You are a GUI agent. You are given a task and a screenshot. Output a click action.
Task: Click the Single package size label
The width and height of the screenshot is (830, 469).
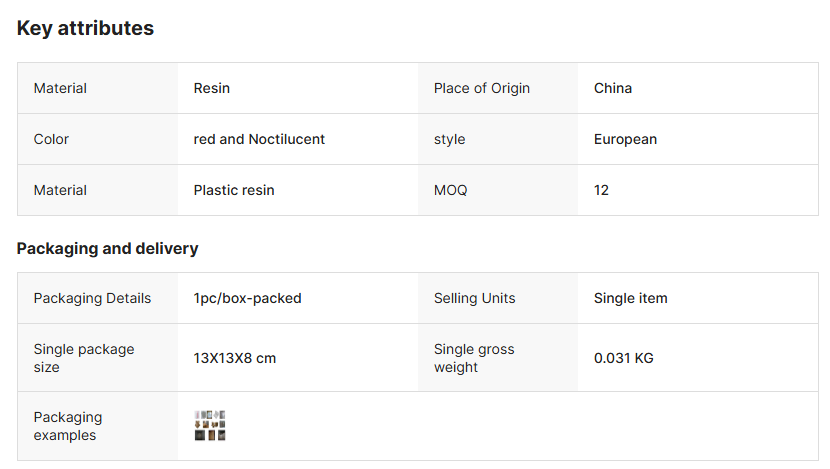point(84,358)
